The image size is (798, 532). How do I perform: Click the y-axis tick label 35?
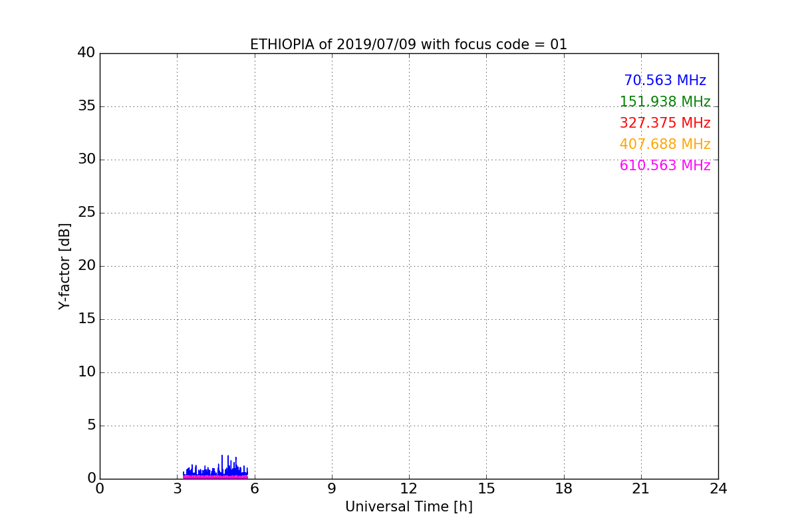coord(86,106)
